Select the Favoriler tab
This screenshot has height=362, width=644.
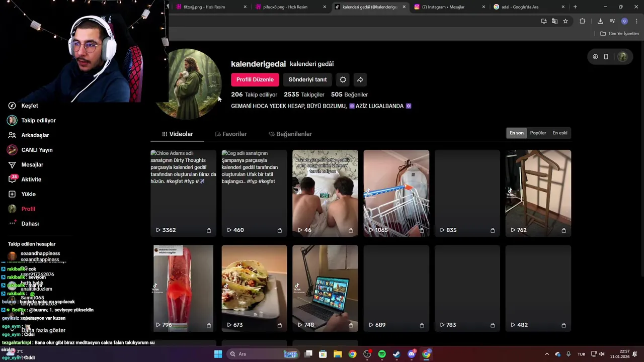[x=231, y=134]
